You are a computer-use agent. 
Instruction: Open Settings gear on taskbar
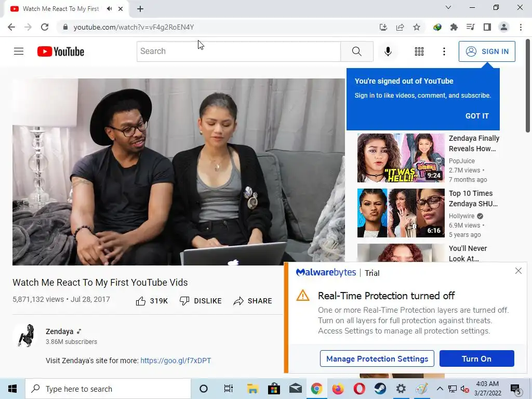pos(401,389)
